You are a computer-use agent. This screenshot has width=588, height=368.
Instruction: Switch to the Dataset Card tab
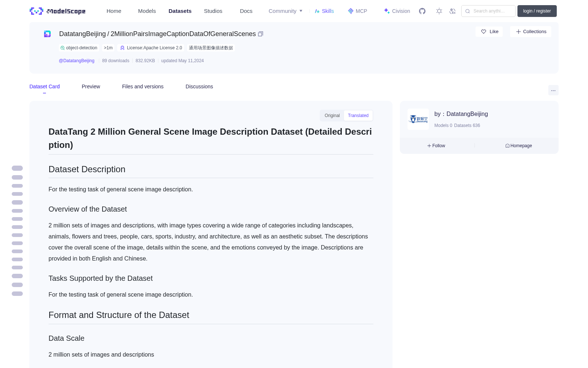click(x=44, y=86)
